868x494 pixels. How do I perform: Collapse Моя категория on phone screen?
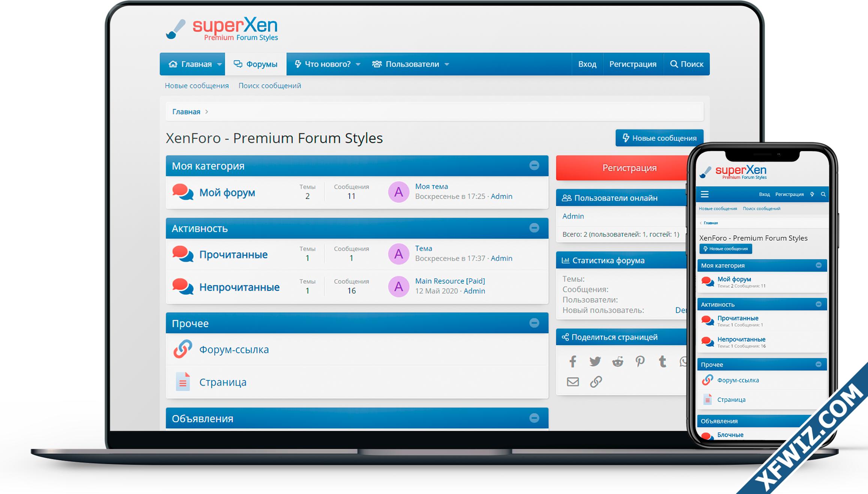(x=819, y=265)
